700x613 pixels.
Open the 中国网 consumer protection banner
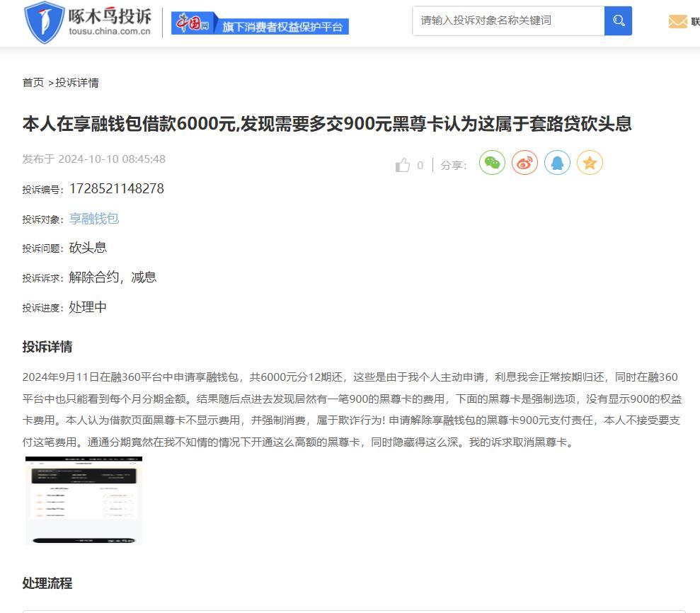[260, 23]
